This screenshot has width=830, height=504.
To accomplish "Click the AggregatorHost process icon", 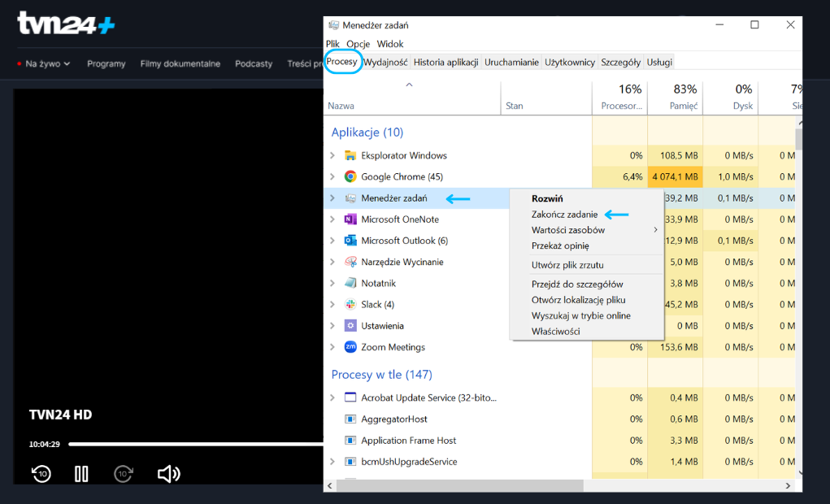I will pyautogui.click(x=350, y=419).
